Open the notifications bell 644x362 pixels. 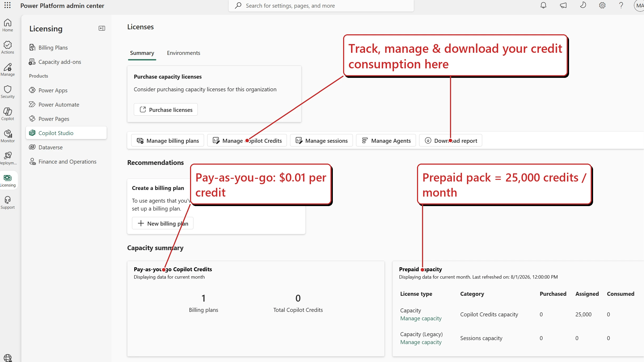[543, 5]
